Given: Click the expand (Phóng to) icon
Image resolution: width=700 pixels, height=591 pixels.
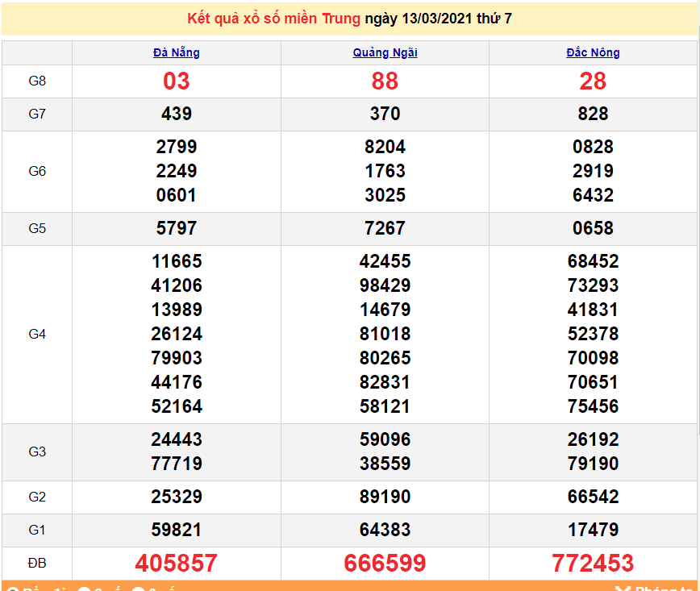Looking at the screenshot, I should coord(620,589).
